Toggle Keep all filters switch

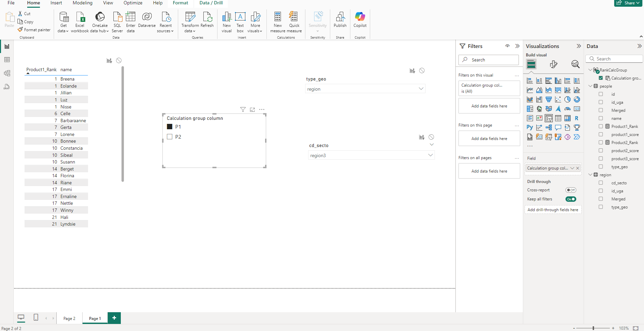tap(571, 199)
